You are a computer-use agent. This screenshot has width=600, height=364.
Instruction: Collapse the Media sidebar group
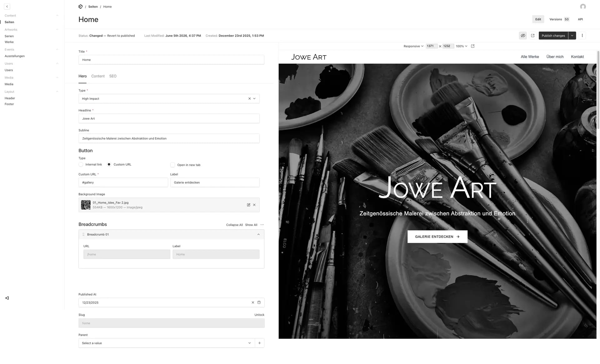pyautogui.click(x=57, y=78)
